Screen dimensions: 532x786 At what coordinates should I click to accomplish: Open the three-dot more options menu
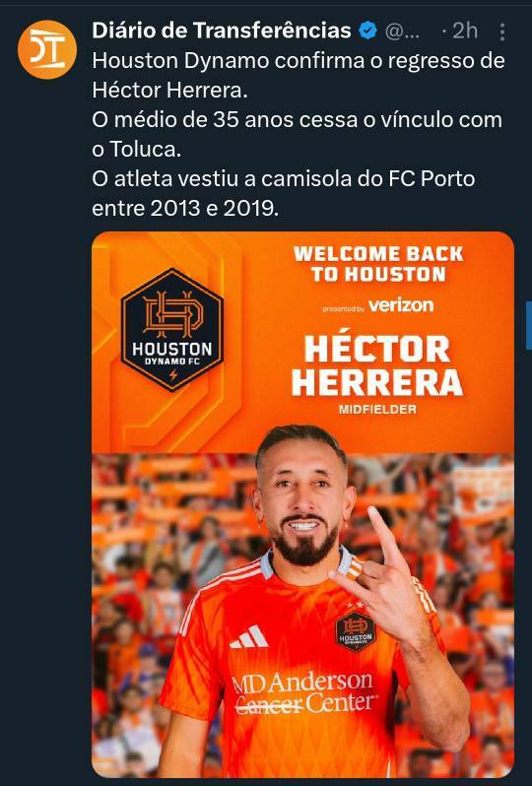(501, 32)
